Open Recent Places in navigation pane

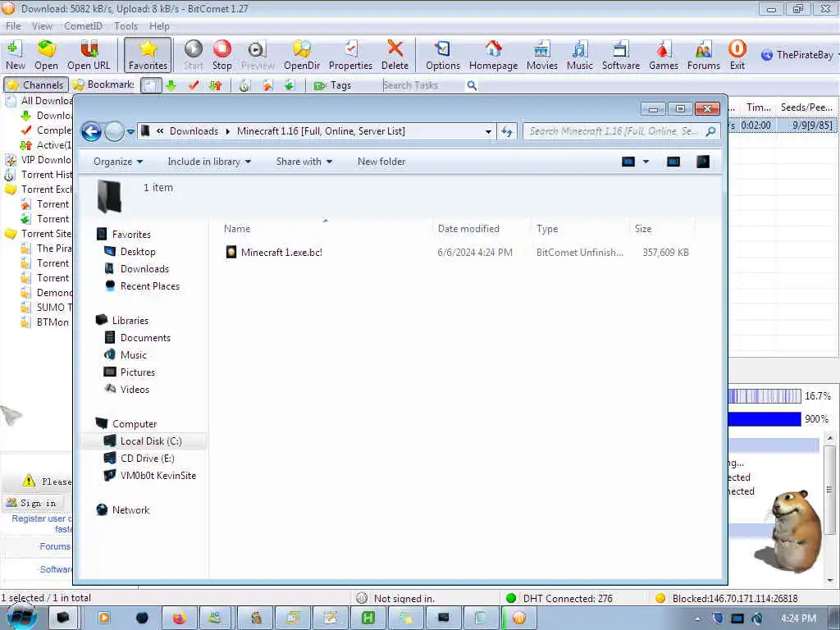click(x=150, y=286)
